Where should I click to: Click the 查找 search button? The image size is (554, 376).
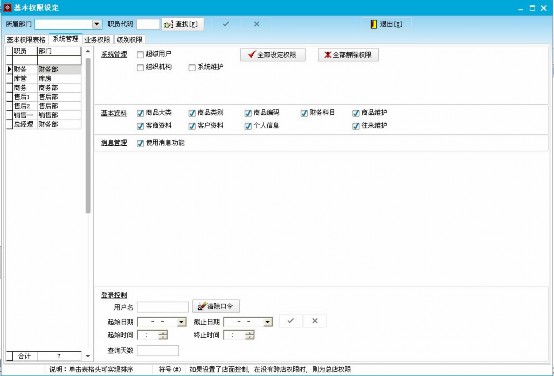183,24
